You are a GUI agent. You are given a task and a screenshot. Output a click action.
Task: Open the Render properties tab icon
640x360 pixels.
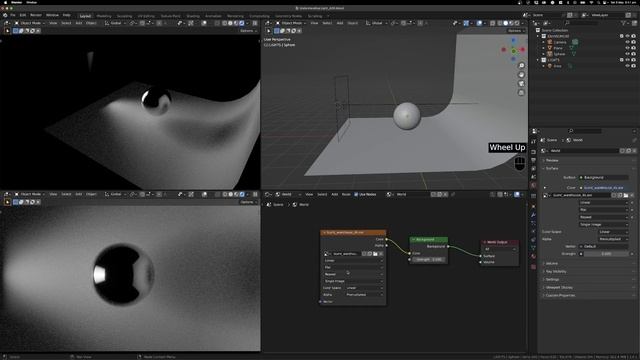(533, 152)
